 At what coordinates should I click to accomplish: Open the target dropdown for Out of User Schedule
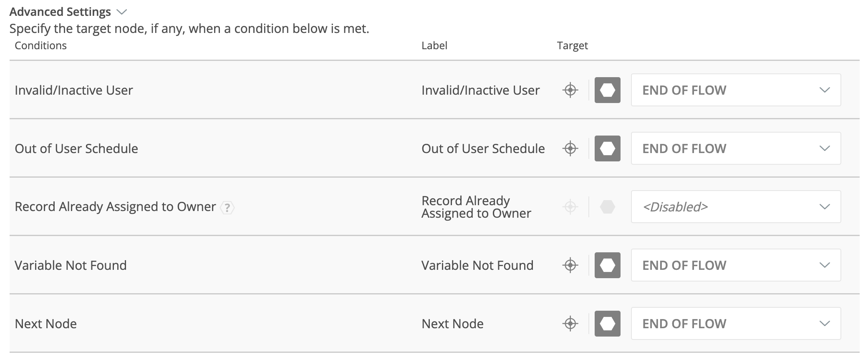(736, 148)
